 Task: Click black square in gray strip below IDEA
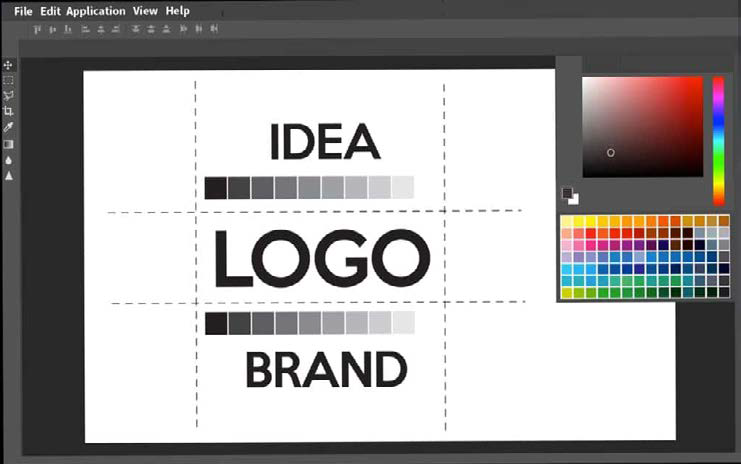215,188
